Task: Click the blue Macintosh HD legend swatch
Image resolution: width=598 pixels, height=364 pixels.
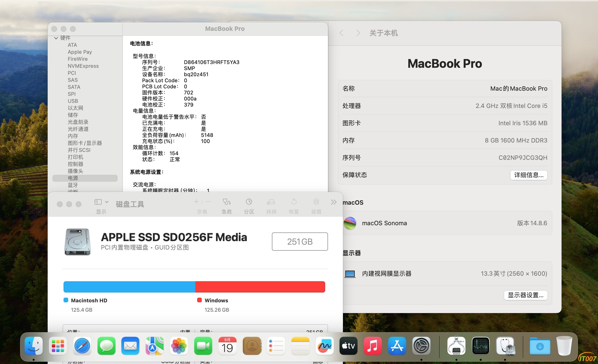Action: click(x=66, y=300)
